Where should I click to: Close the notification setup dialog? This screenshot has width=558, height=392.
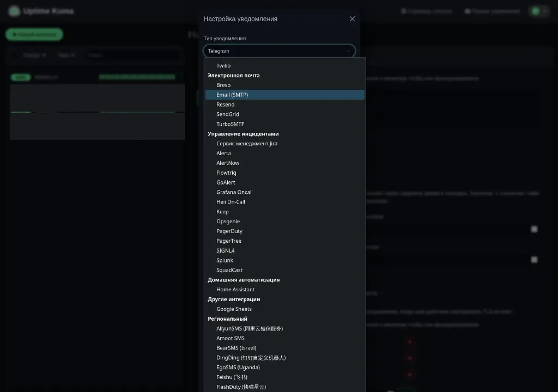click(x=352, y=19)
